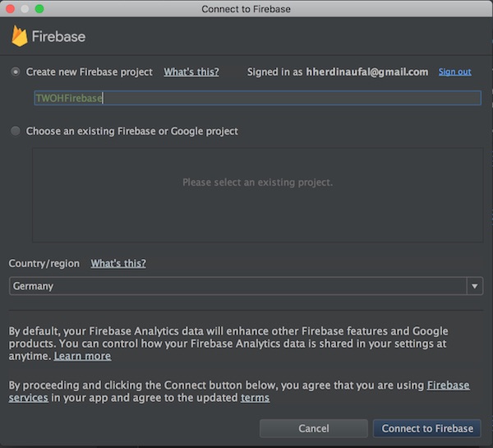This screenshot has width=493, height=448.
Task: Minimize the dialog with the yellow button
Action: coord(25,9)
